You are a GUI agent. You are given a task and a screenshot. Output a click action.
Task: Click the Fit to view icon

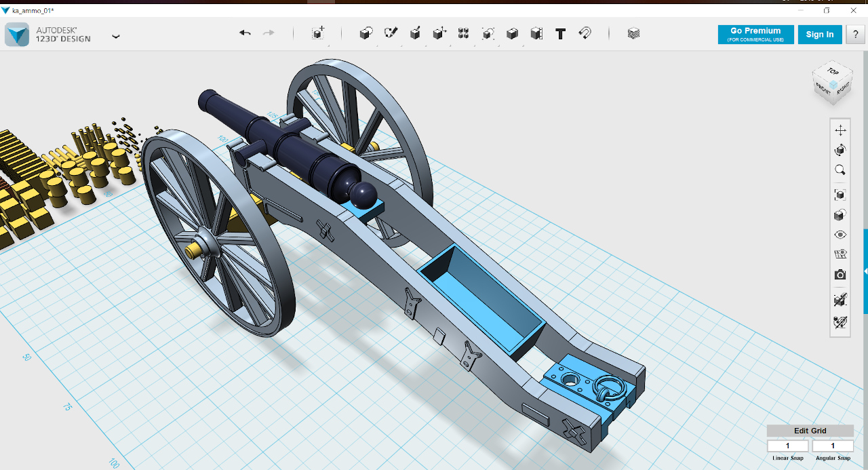pos(840,195)
